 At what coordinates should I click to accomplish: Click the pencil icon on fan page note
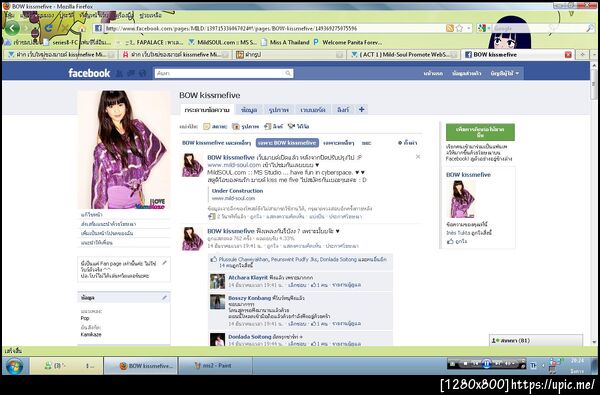click(x=165, y=263)
